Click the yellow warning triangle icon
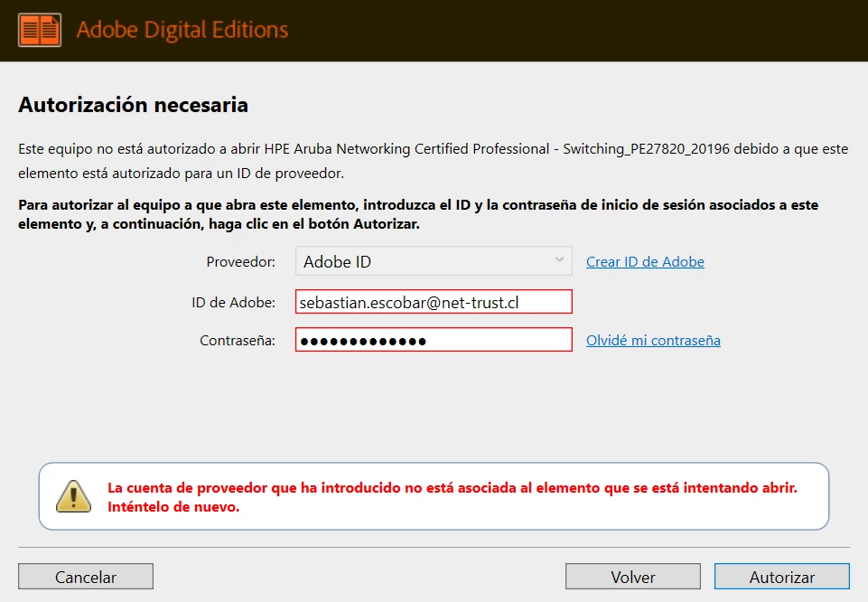 pos(74,496)
